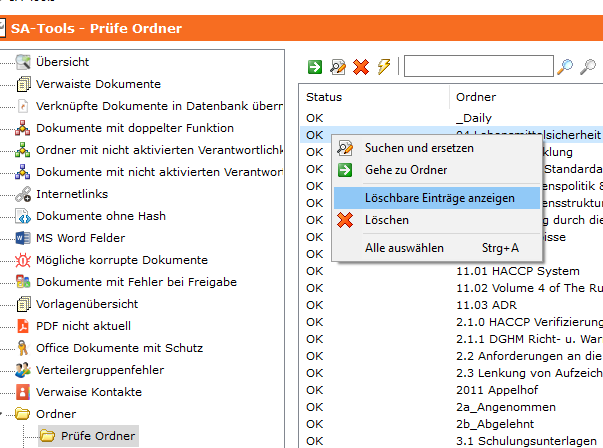The width and height of the screenshot is (603, 448).
Task: Click the Internetlinks chain icon
Action: [x=23, y=194]
